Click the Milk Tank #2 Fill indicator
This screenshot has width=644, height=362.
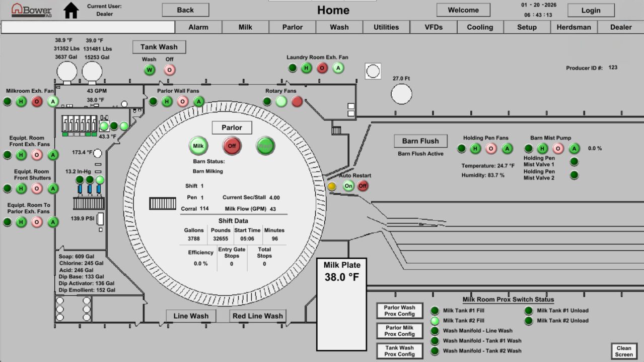point(435,321)
